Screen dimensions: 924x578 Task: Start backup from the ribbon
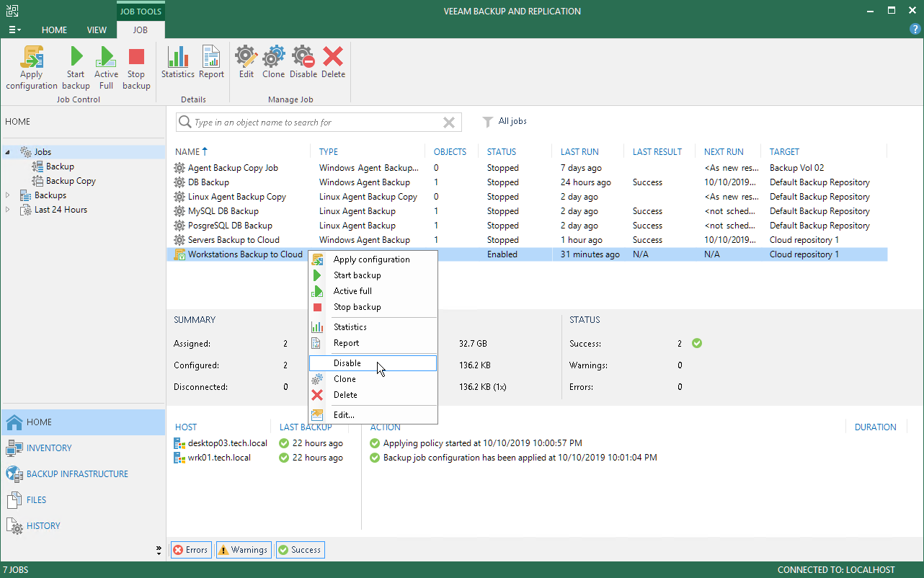pyautogui.click(x=76, y=67)
